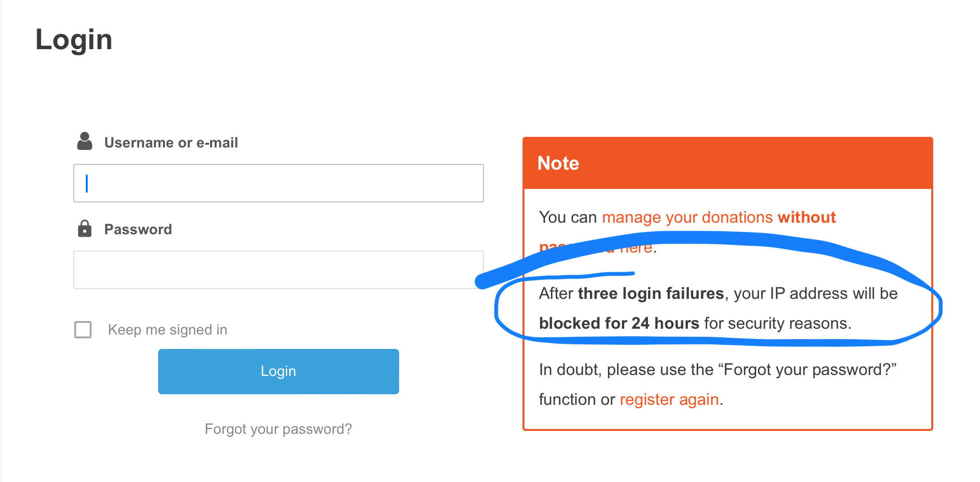Click the orange Note header bar
Screen dimensions: 980x482
728,163
